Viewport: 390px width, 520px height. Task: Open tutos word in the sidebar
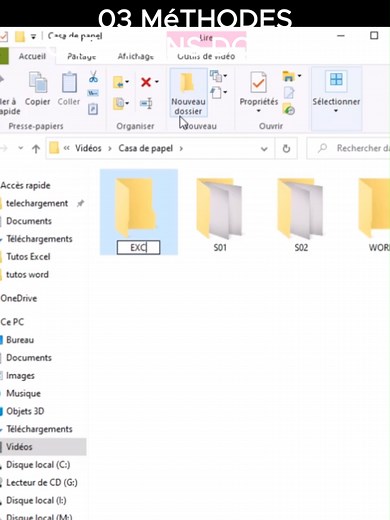(27, 275)
